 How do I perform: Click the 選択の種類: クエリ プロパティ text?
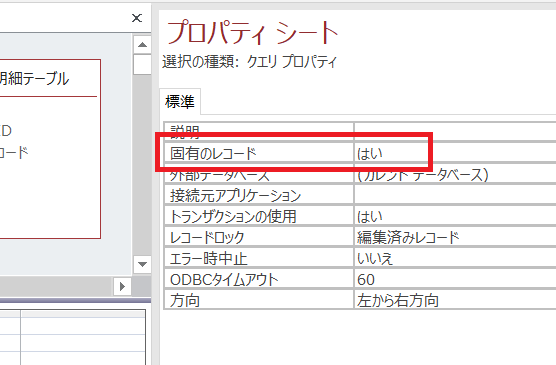[x=249, y=62]
